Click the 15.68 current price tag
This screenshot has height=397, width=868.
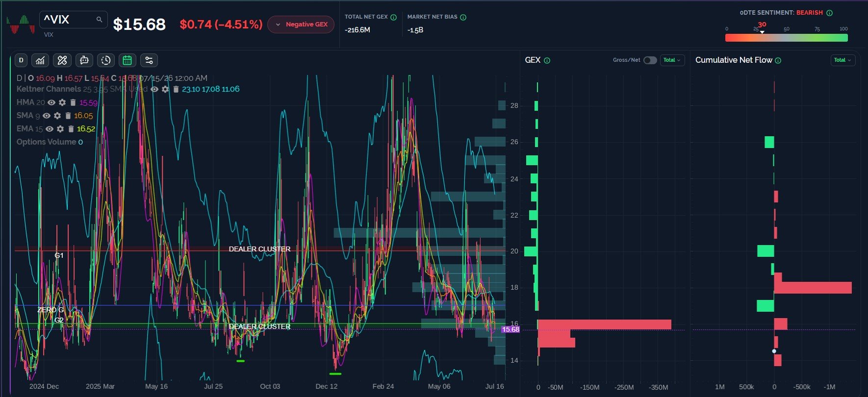(511, 329)
